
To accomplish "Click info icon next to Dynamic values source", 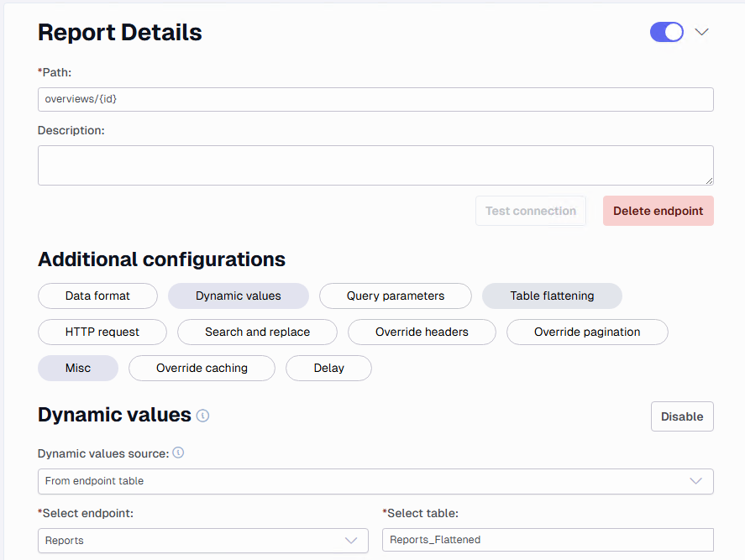I will click(x=178, y=453).
